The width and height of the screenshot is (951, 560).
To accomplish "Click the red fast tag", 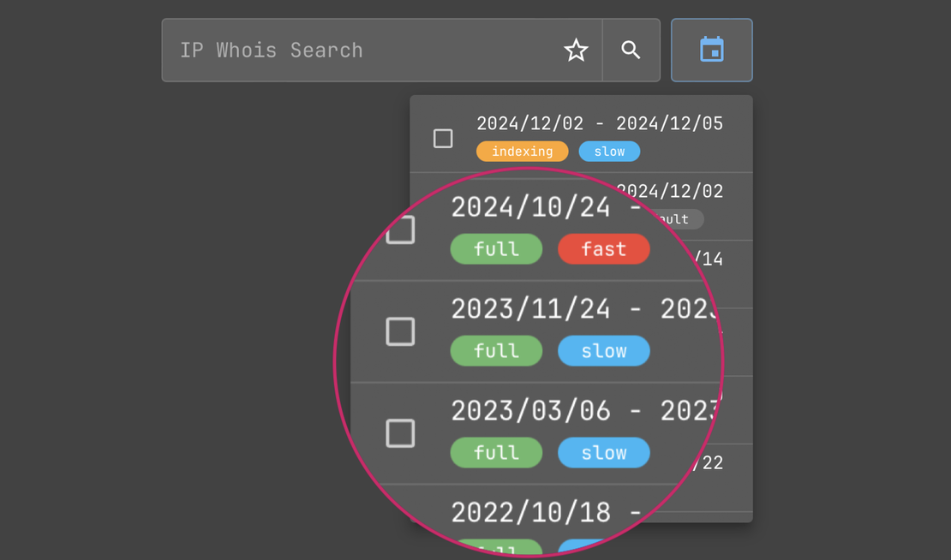I will click(603, 249).
